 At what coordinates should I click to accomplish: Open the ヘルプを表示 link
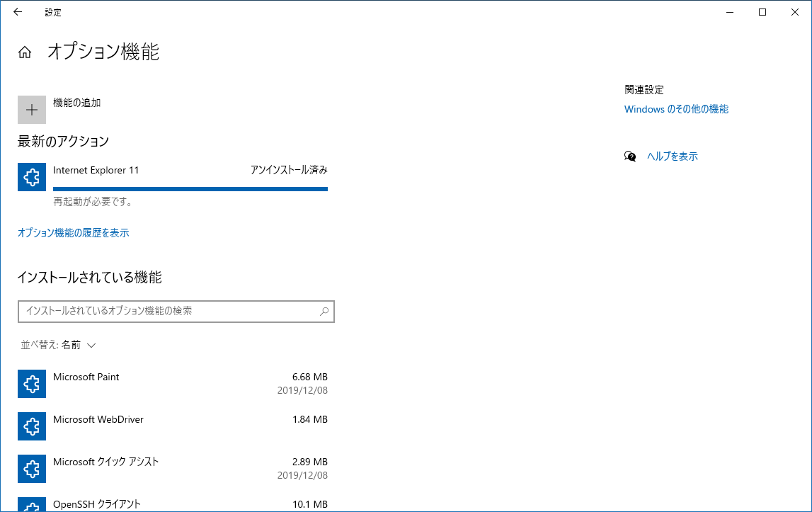pos(672,156)
